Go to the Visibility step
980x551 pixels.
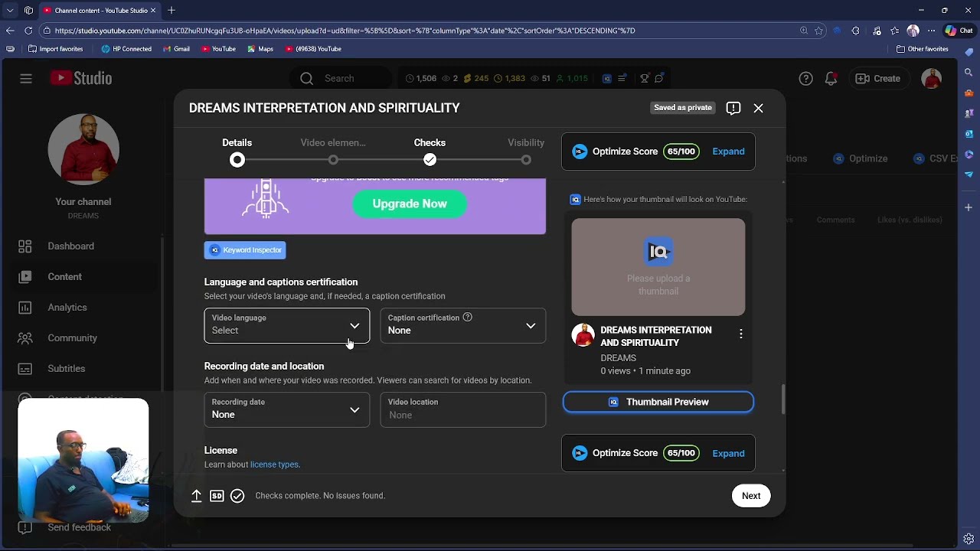(x=526, y=152)
